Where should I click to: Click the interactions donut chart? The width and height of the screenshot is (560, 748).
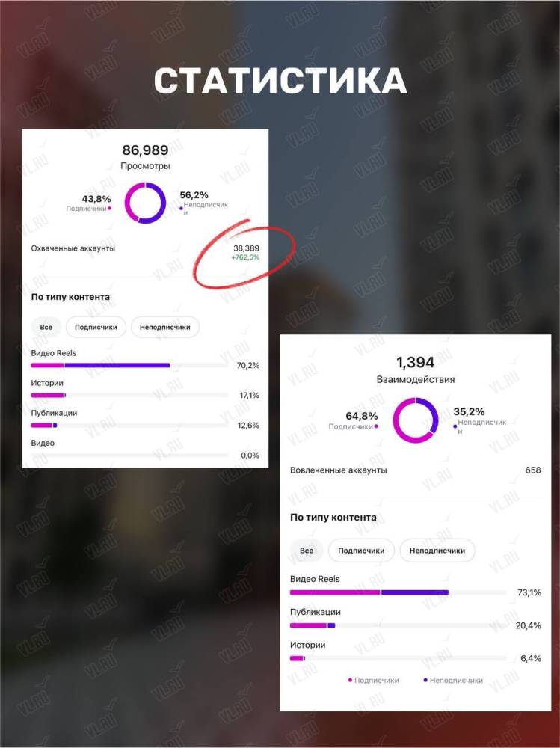[x=415, y=420]
